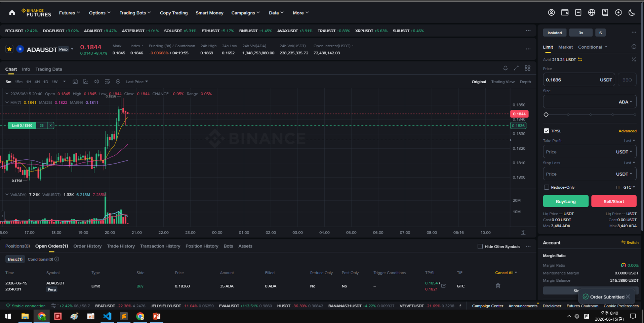Open three-dot menu in orders panel

pyautogui.click(x=528, y=246)
